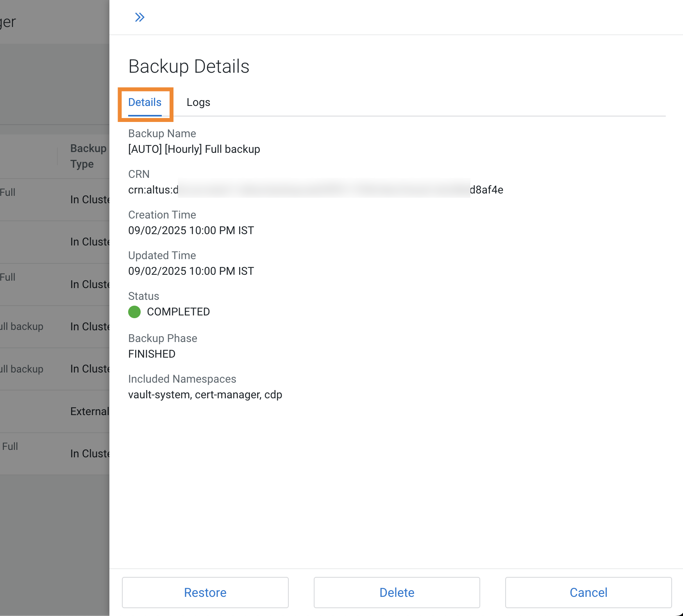Image resolution: width=683 pixels, height=616 pixels.
Task: Click the green COMPLETED status indicator
Action: [x=134, y=312]
